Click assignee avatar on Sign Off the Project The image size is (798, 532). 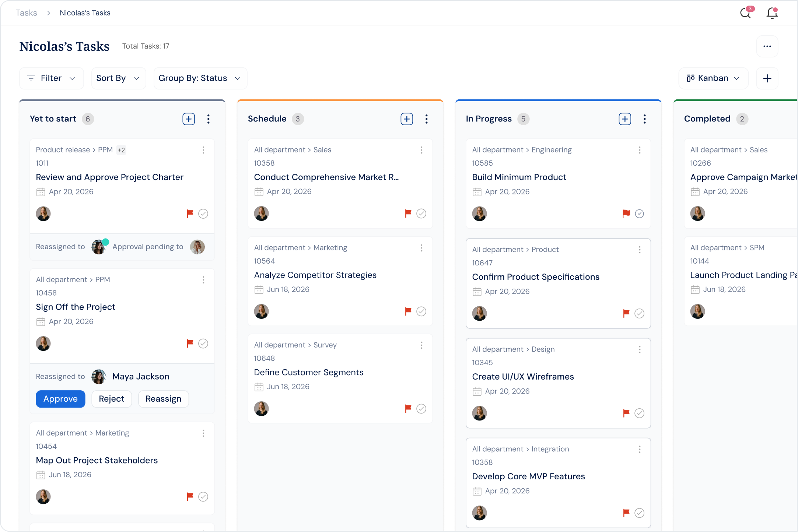click(x=43, y=343)
